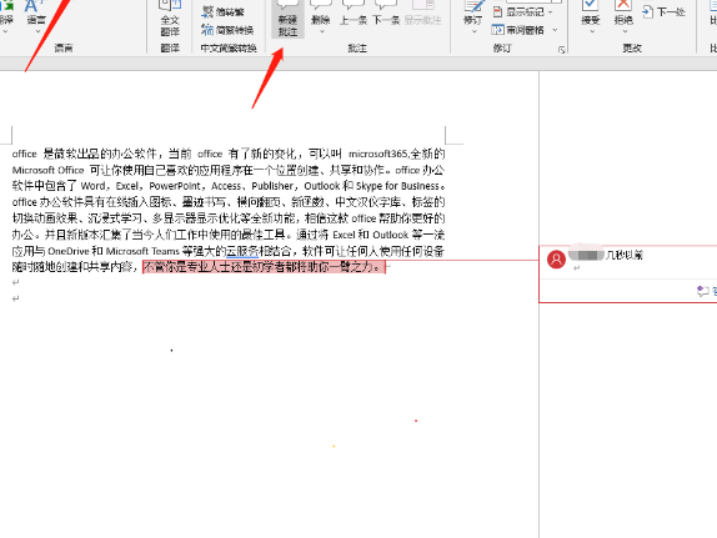Click the 接受 (Accept) change icon
717x538 pixels.
click(x=590, y=6)
